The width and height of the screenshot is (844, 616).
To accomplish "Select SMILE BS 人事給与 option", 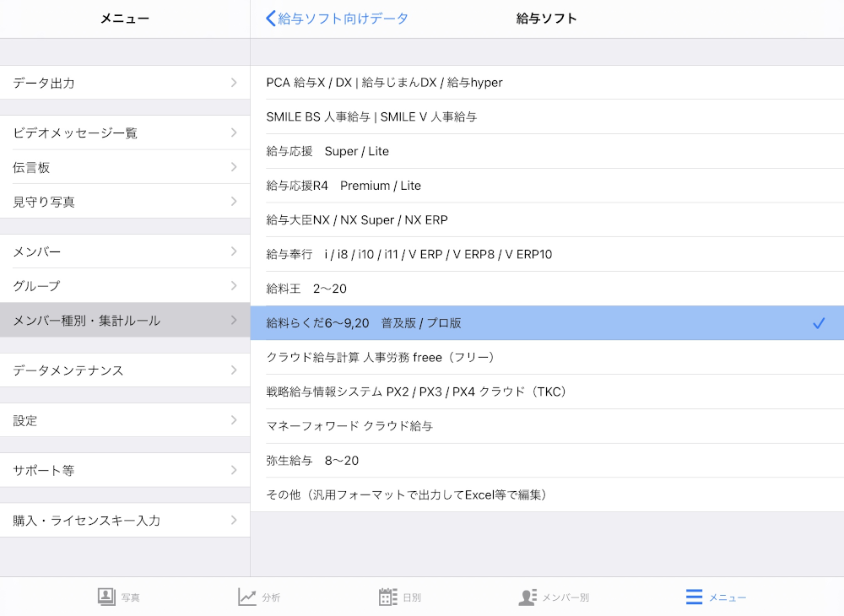I will pyautogui.click(x=547, y=116).
